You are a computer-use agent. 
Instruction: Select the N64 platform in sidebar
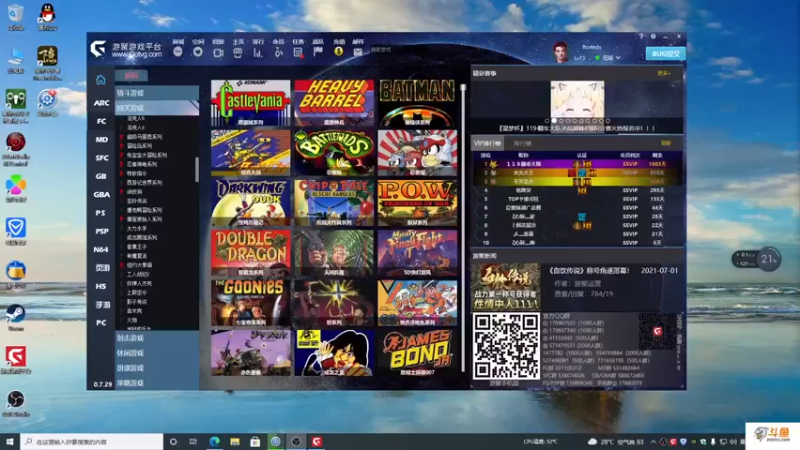(x=101, y=249)
